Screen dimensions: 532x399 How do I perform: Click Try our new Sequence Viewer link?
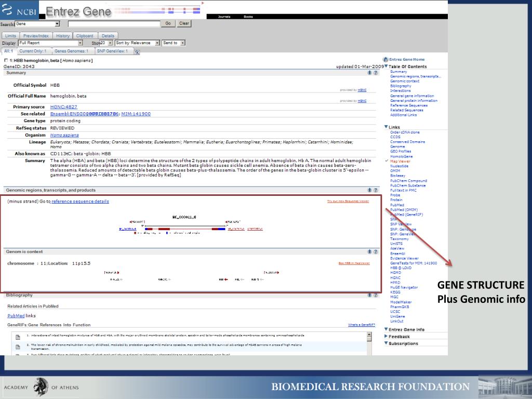(x=348, y=201)
